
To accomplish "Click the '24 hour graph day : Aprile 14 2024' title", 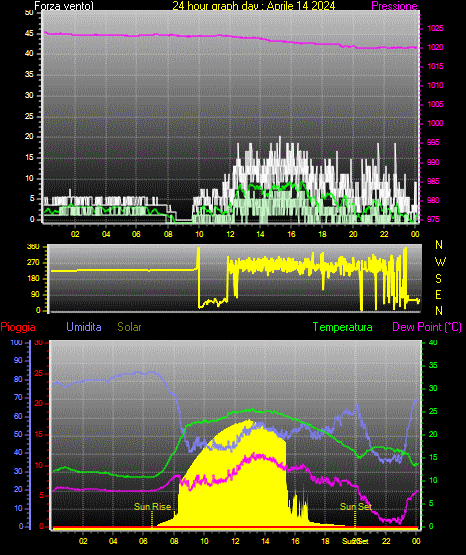I will [254, 5].
